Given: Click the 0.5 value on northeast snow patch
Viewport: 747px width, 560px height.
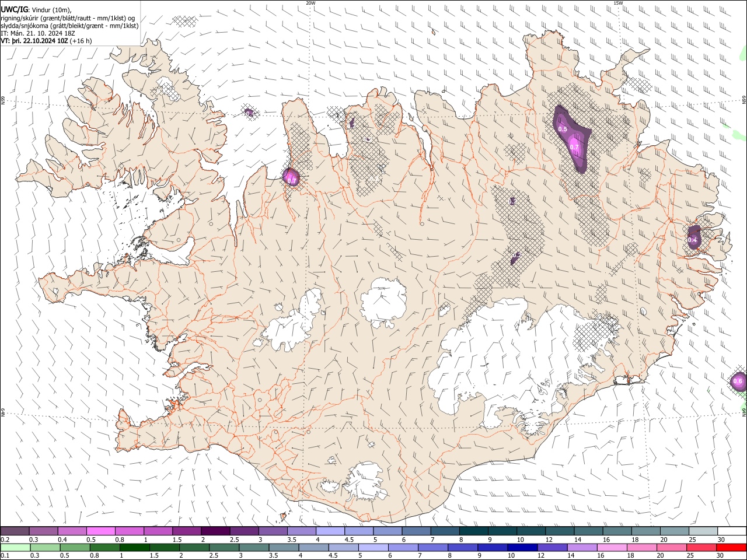Looking at the screenshot, I should pos(563,129).
